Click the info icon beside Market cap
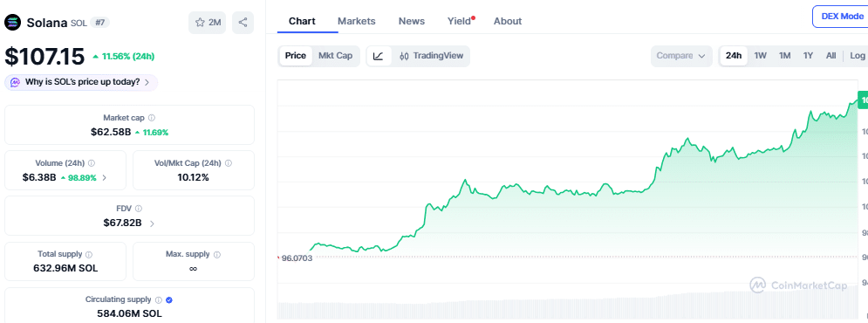Image resolution: width=868 pixels, height=323 pixels. [x=152, y=118]
